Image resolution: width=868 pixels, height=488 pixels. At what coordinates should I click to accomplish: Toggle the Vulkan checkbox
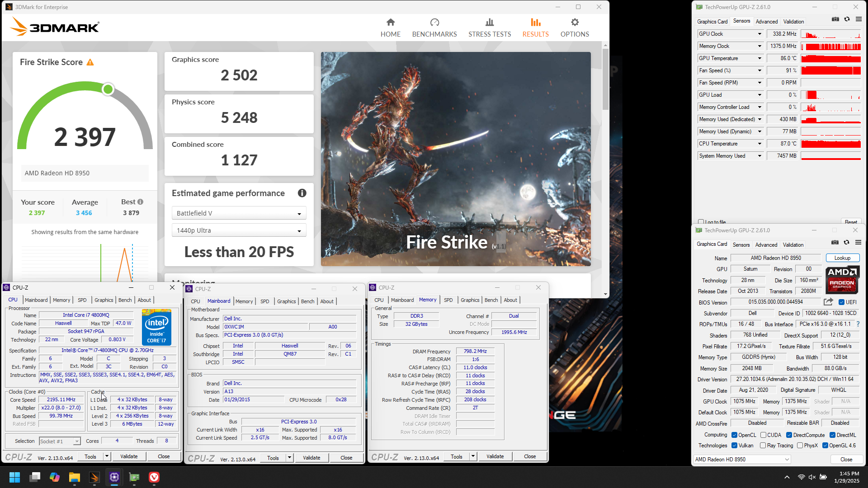[x=735, y=446]
